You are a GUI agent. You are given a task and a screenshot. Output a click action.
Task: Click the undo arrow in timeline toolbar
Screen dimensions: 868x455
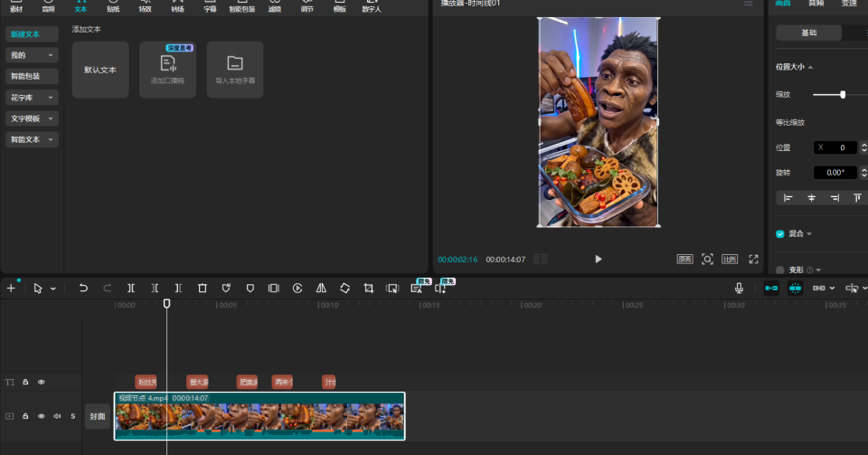click(x=83, y=288)
